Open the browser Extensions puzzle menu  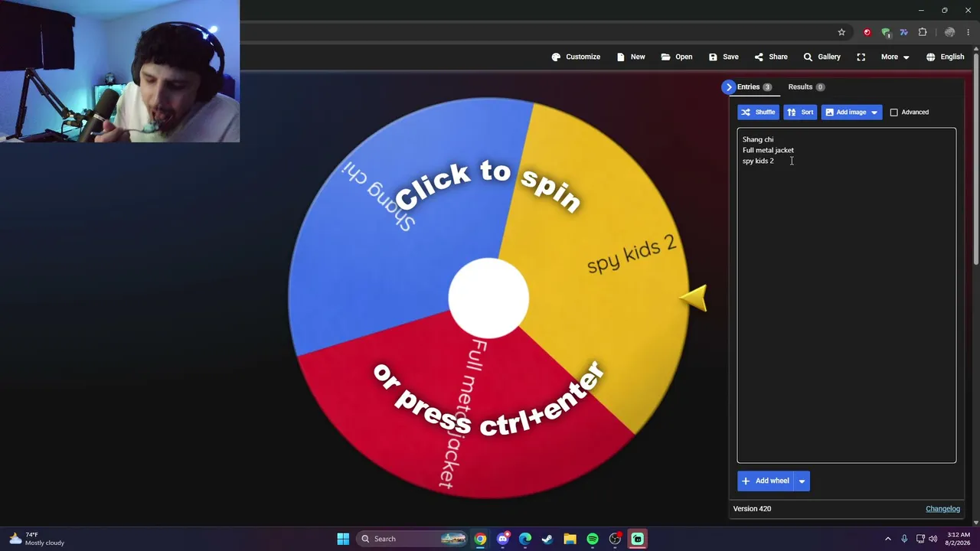tap(923, 32)
